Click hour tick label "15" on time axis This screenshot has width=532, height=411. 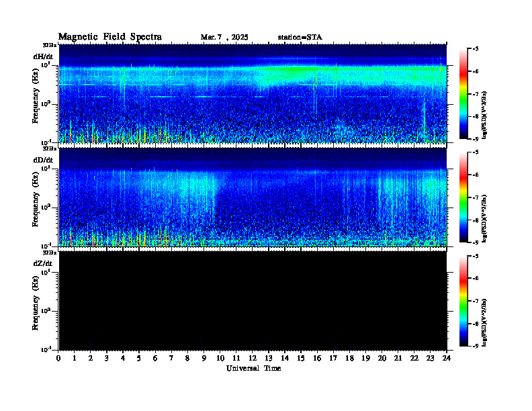click(301, 359)
